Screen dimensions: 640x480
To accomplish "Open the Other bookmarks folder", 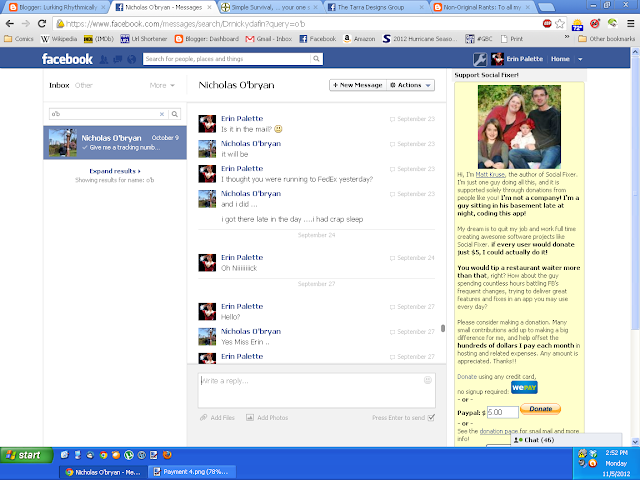I will click(x=607, y=39).
